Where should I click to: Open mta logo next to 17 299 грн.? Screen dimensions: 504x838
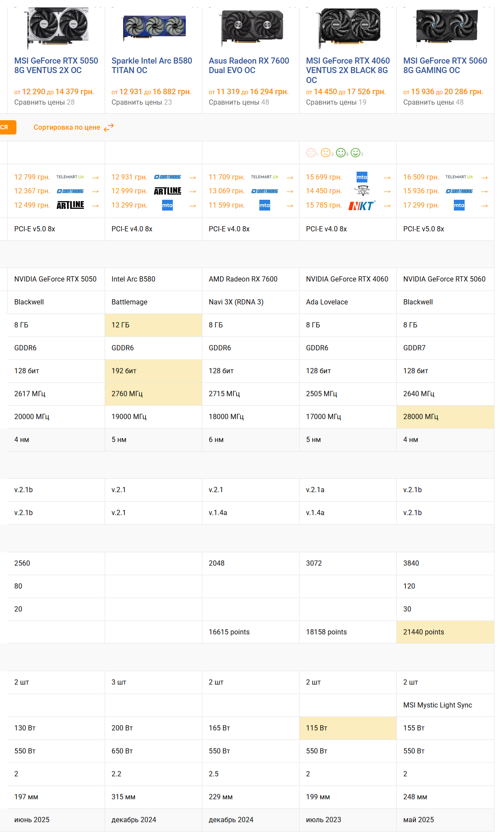click(x=459, y=205)
